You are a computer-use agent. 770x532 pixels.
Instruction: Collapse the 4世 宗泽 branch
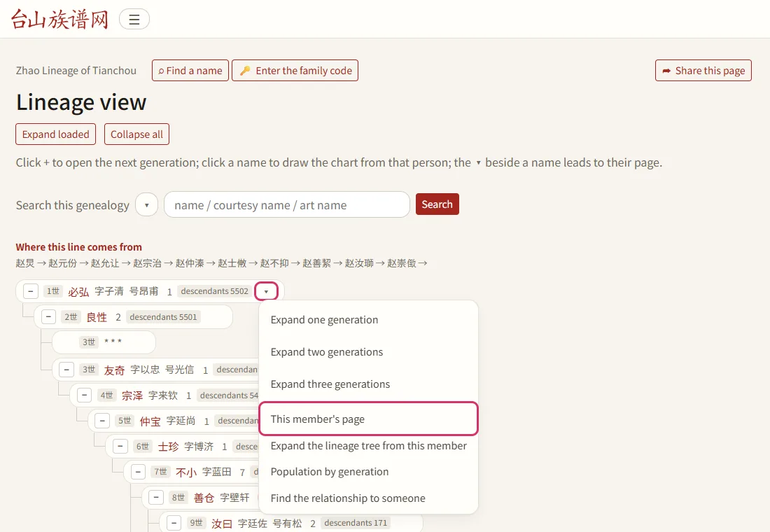point(85,395)
